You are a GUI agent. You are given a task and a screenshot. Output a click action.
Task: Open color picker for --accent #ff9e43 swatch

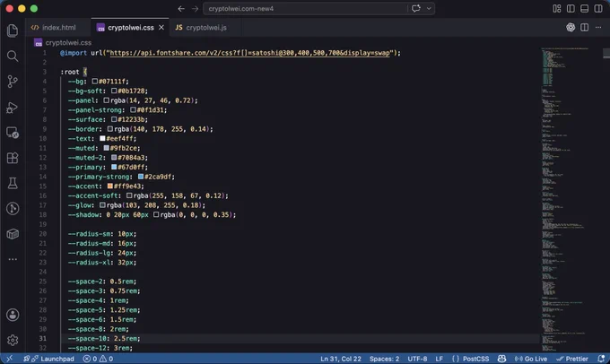tap(110, 186)
